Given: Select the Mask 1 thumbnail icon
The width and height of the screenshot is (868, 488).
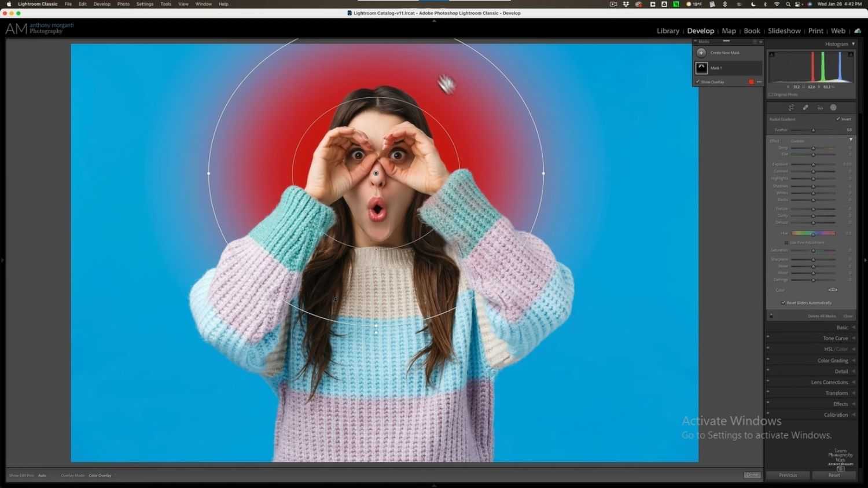Looking at the screenshot, I should coord(701,68).
